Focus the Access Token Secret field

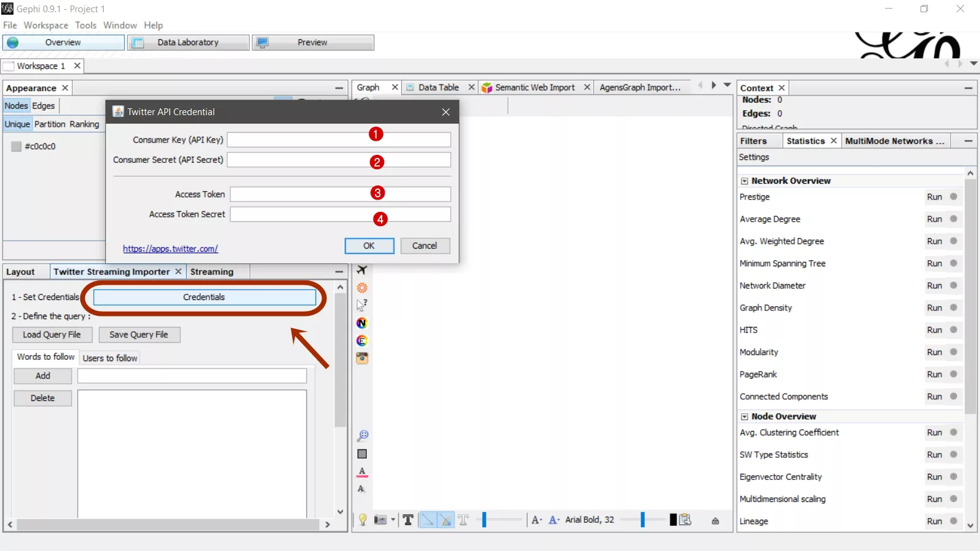[341, 214]
